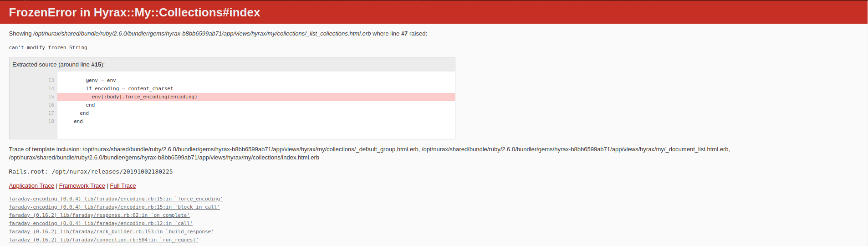The image size is (868, 246).
Task: Click trace line encoding.rb:12 in call
Action: tap(101, 224)
